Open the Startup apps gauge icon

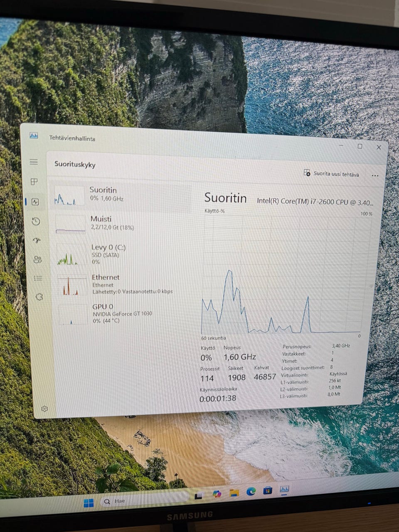coord(37,240)
